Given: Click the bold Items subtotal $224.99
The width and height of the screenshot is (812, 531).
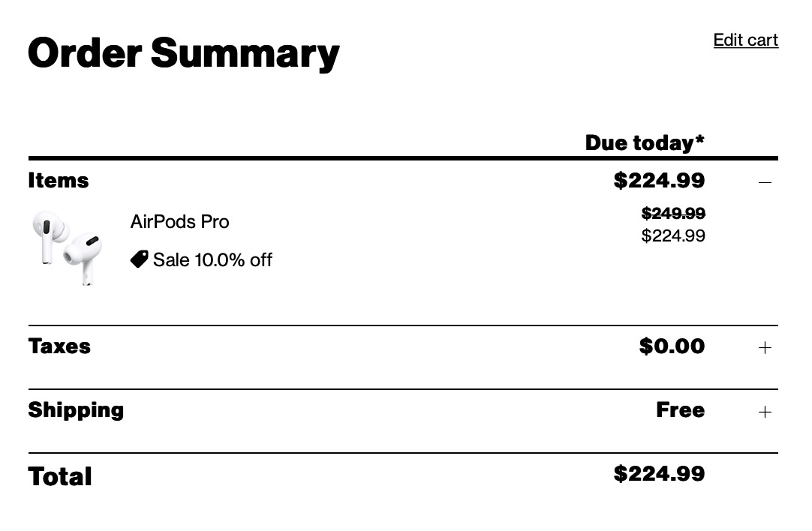Looking at the screenshot, I should (x=659, y=181).
